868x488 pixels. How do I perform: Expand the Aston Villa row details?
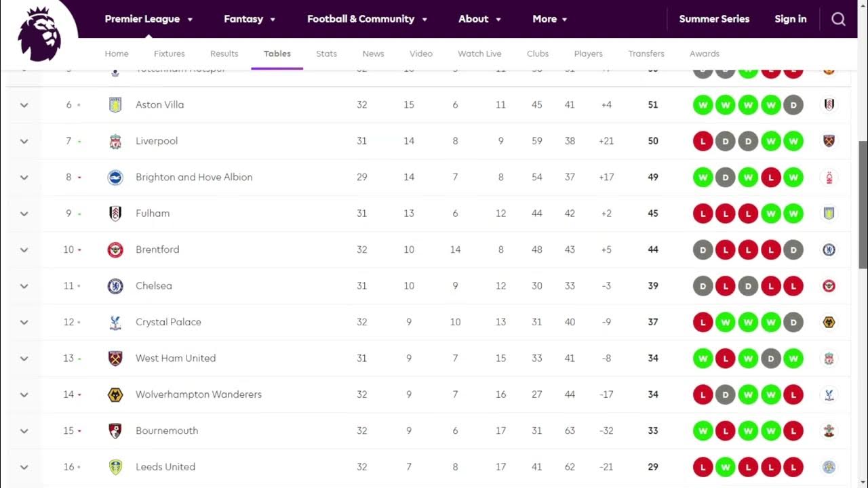(x=24, y=105)
